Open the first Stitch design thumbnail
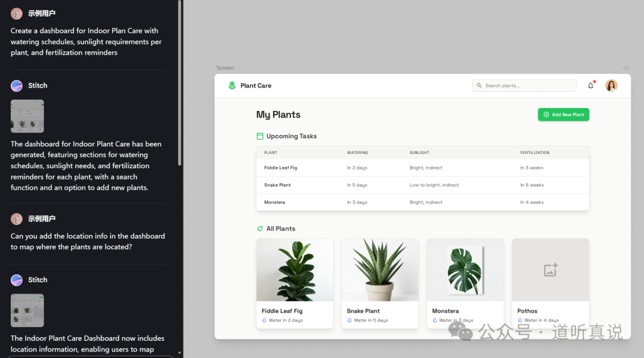 [27, 116]
